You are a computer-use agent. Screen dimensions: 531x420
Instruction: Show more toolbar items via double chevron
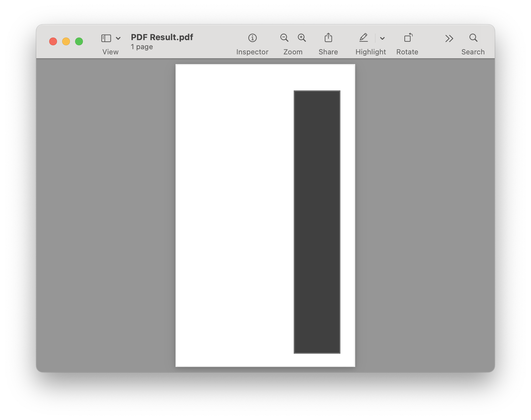tap(449, 39)
